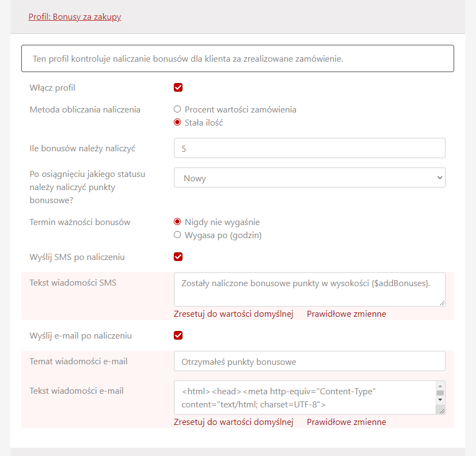Open the "Profil: Bonusy za zakupy" link
The image size is (476, 456).
pyautogui.click(x=75, y=17)
